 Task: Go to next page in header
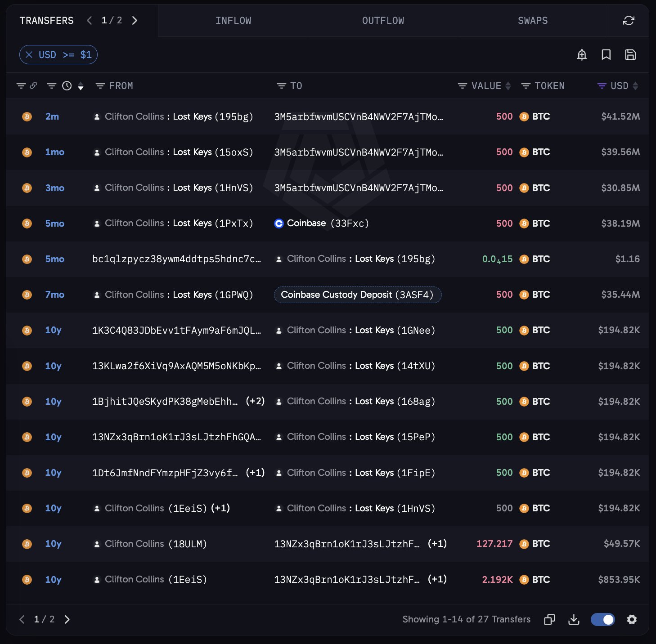point(135,21)
